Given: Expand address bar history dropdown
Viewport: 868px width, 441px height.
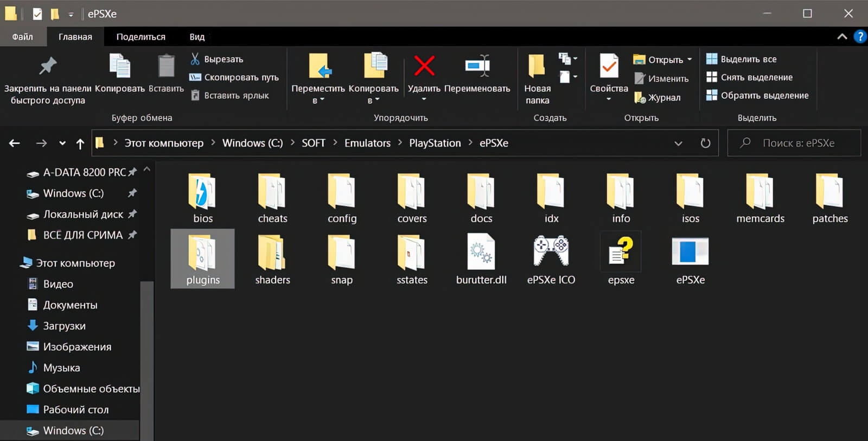Looking at the screenshot, I should (678, 143).
